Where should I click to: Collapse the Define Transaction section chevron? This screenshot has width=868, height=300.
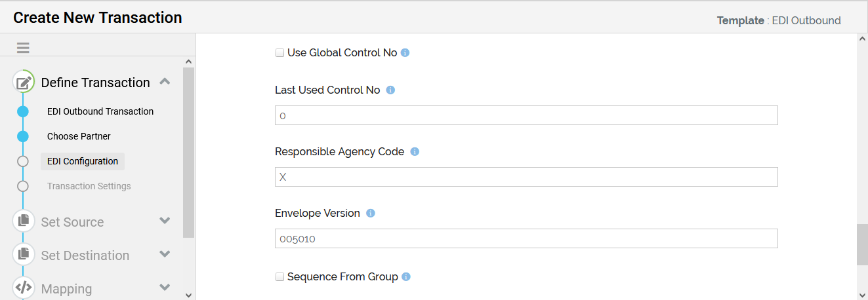pos(165,81)
